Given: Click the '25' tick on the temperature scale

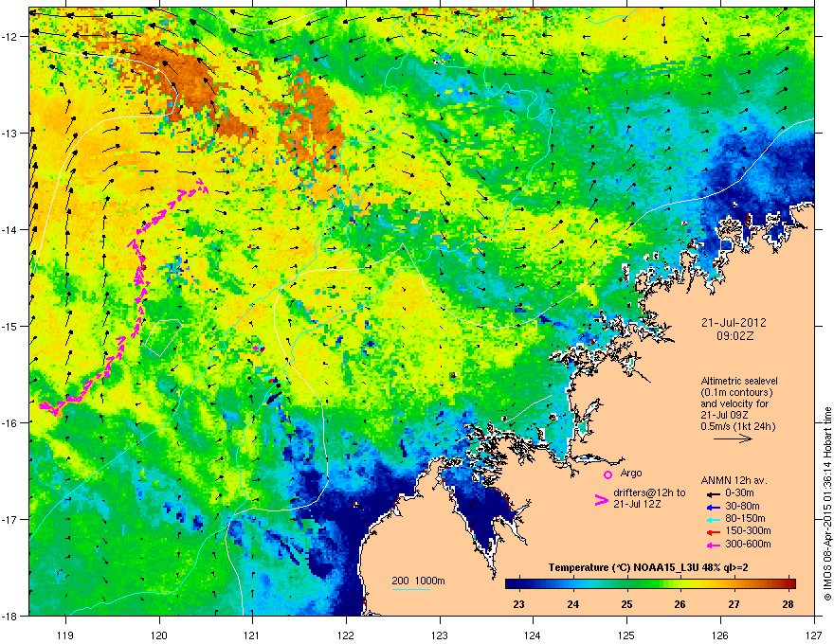Looking at the screenshot, I should click(x=626, y=604).
